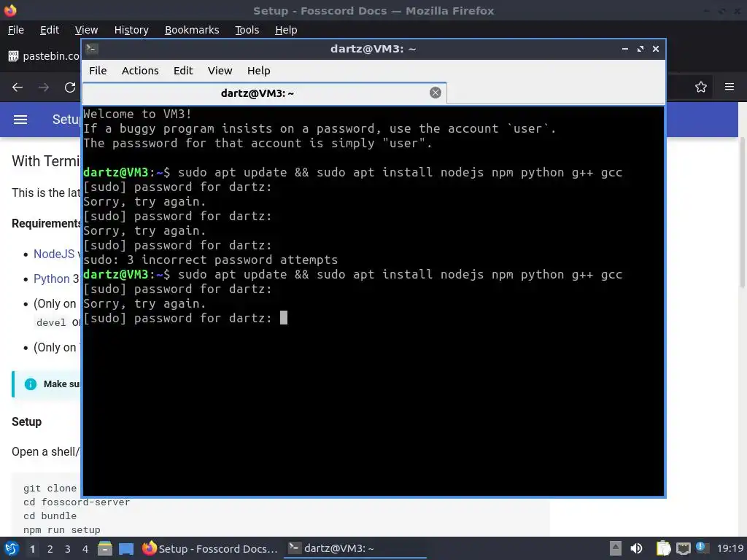This screenshot has width=747, height=560.
Task: Minimize the terminal window
Action: tap(625, 49)
